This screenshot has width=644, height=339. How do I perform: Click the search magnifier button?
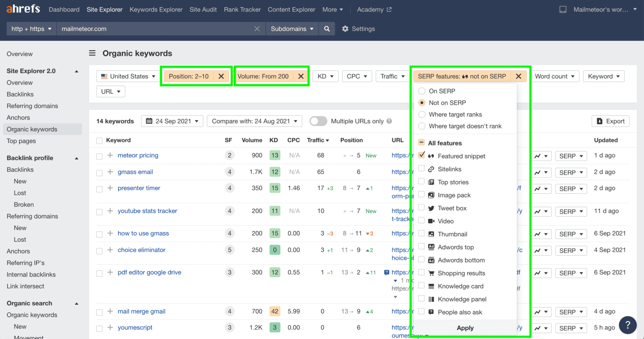[x=327, y=29]
